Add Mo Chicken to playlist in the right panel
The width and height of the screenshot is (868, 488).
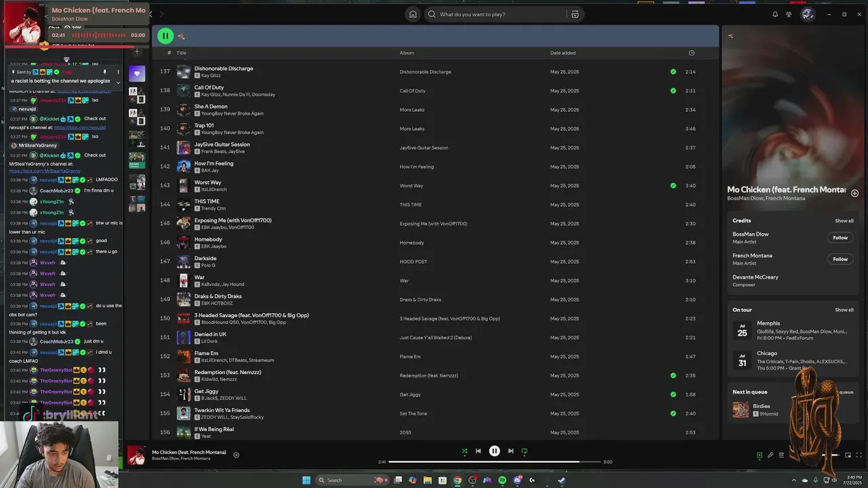[x=854, y=193]
